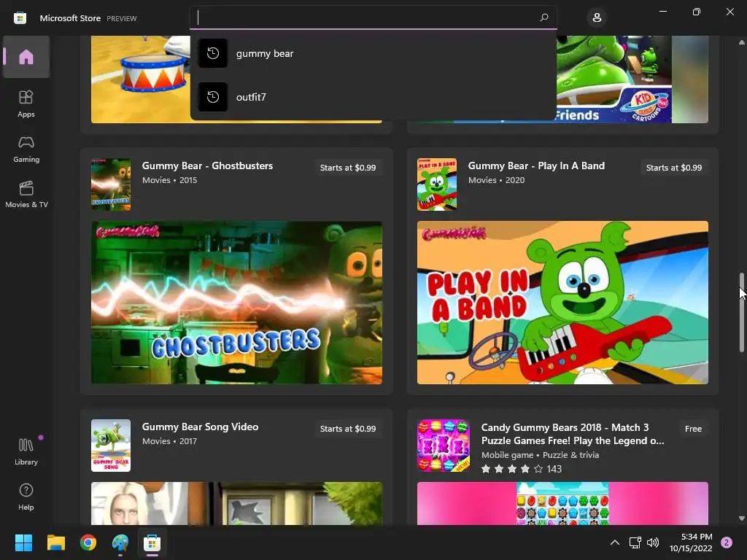
Task: Select the history icon beside outfit7
Action: [x=213, y=97]
